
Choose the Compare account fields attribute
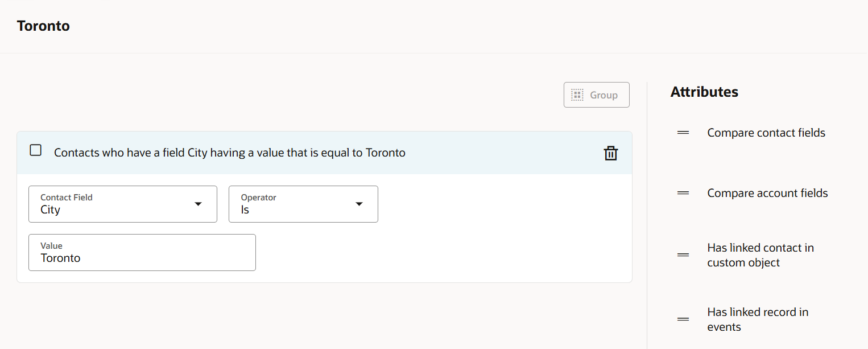click(767, 193)
